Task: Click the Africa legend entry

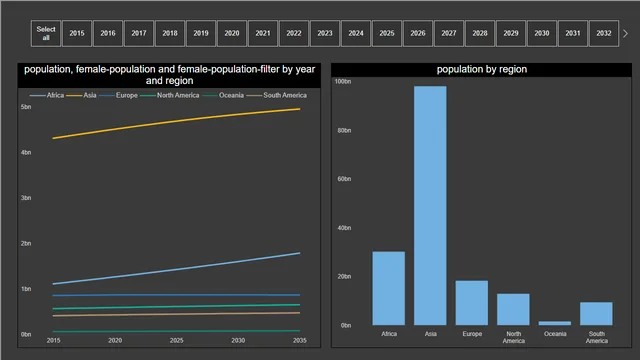Action: point(47,95)
